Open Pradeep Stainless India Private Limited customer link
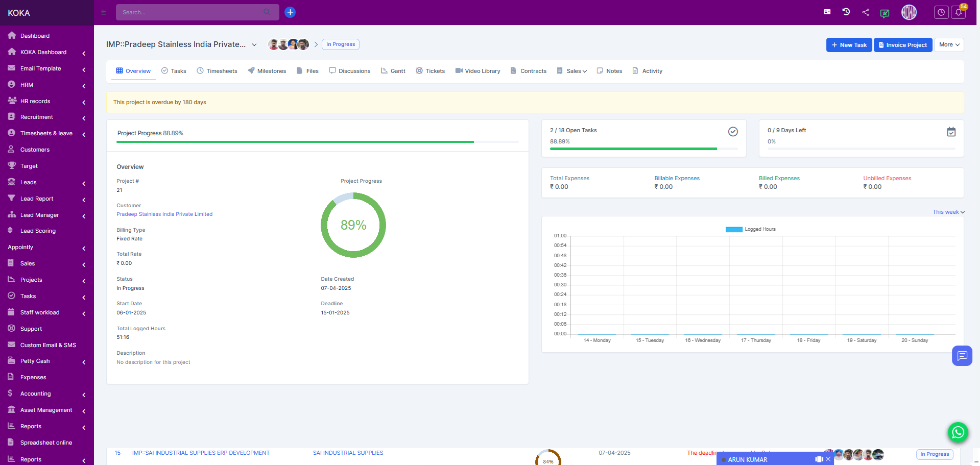The width and height of the screenshot is (980, 466). pos(164,214)
